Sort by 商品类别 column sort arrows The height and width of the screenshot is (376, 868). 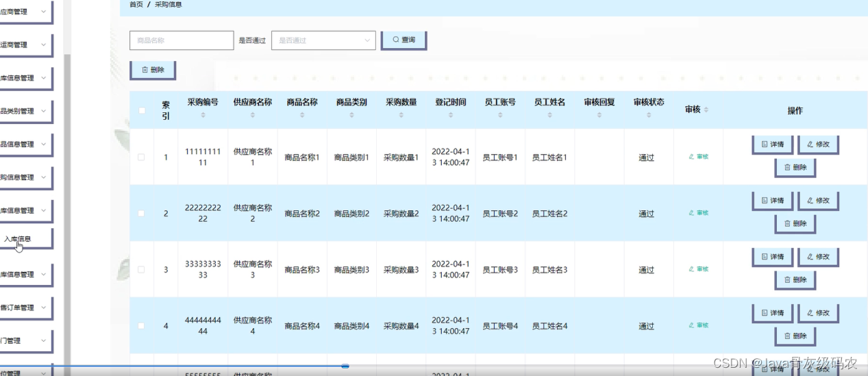[x=351, y=115]
